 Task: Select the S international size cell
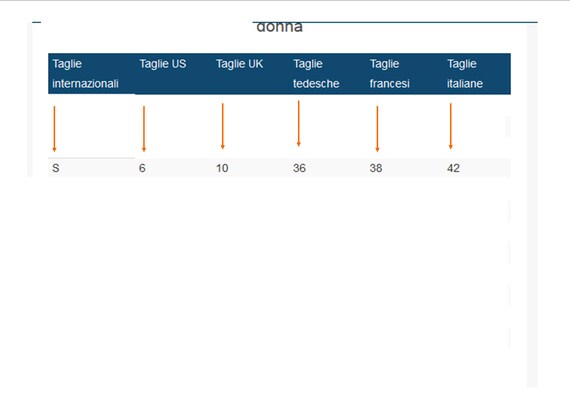pyautogui.click(x=92, y=168)
